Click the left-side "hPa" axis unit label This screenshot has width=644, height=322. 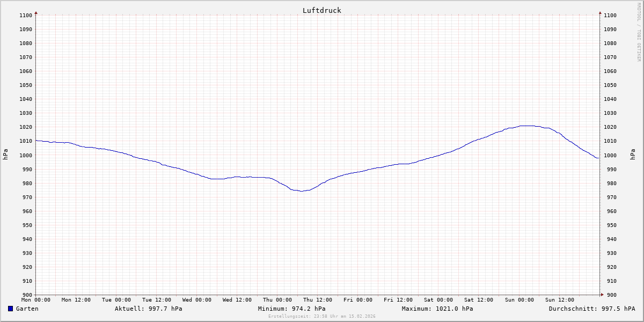point(5,155)
